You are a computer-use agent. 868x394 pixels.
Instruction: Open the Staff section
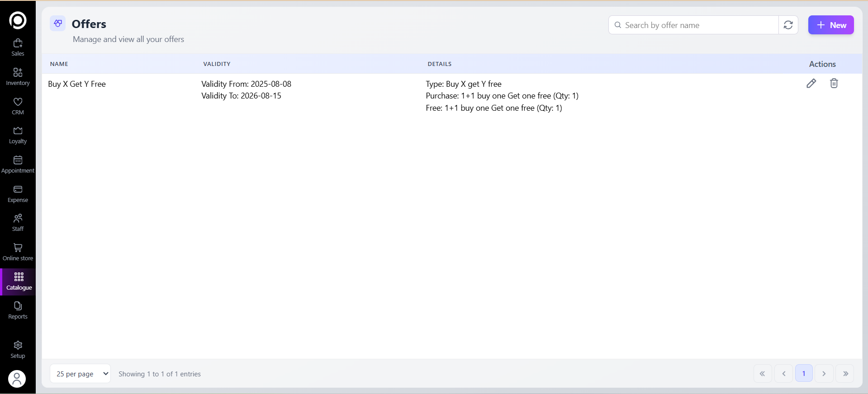(x=18, y=223)
